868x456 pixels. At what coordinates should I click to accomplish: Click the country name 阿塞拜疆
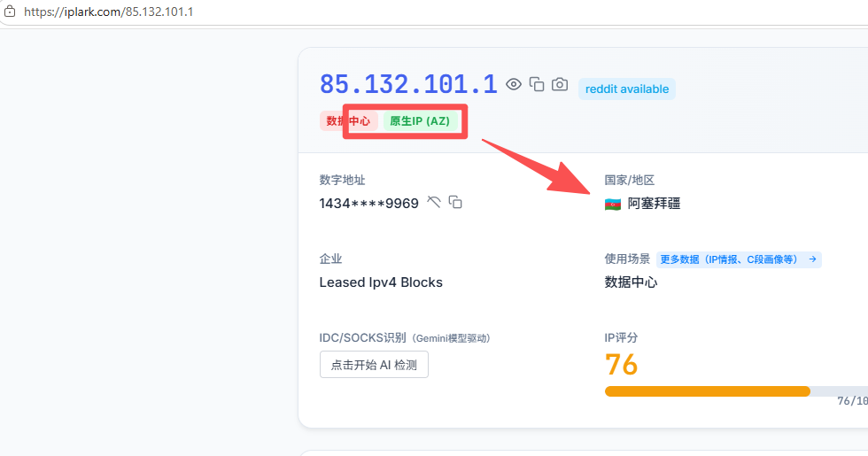(654, 204)
